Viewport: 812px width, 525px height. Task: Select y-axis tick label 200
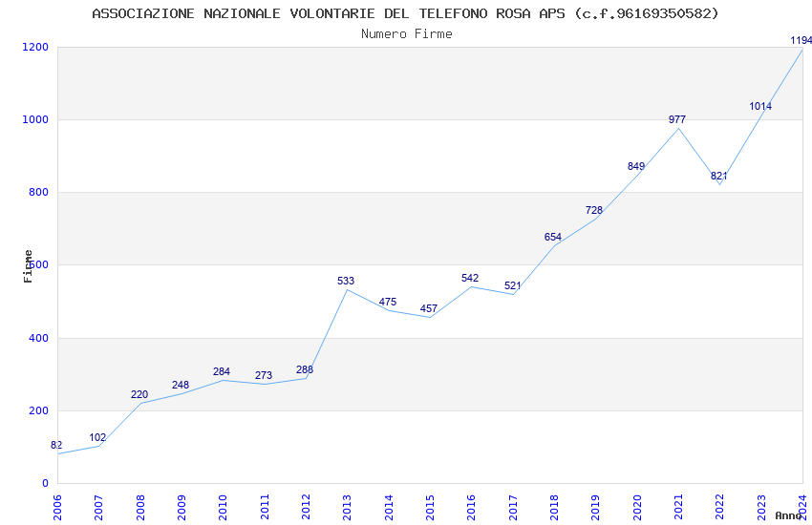coord(39,410)
